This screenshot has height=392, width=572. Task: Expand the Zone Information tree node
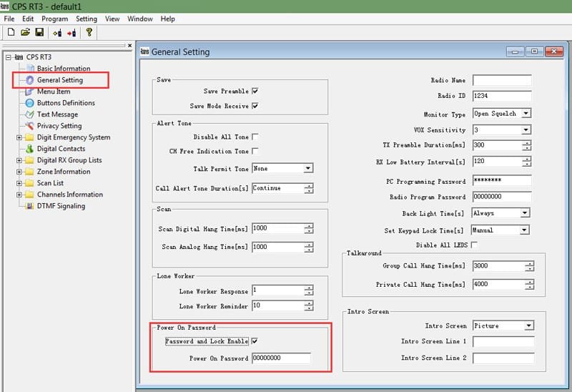(x=19, y=172)
